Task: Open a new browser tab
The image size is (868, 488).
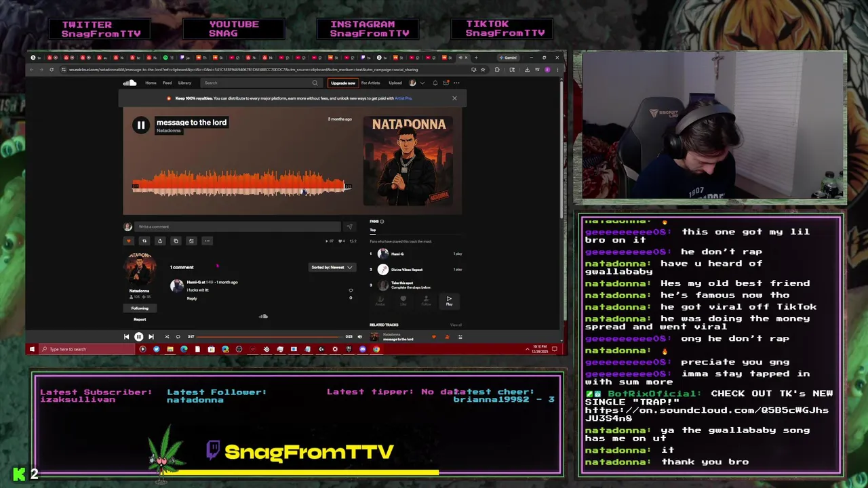Action: click(476, 58)
